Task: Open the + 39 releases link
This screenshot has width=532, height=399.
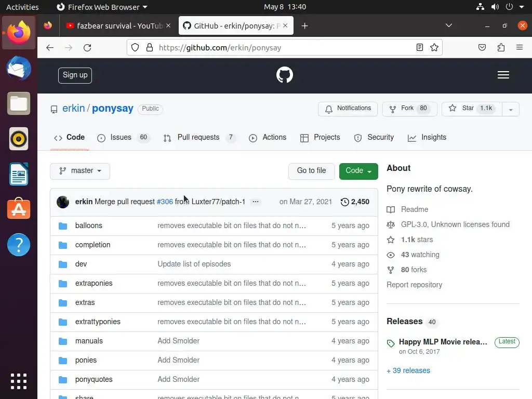Action: (x=408, y=371)
